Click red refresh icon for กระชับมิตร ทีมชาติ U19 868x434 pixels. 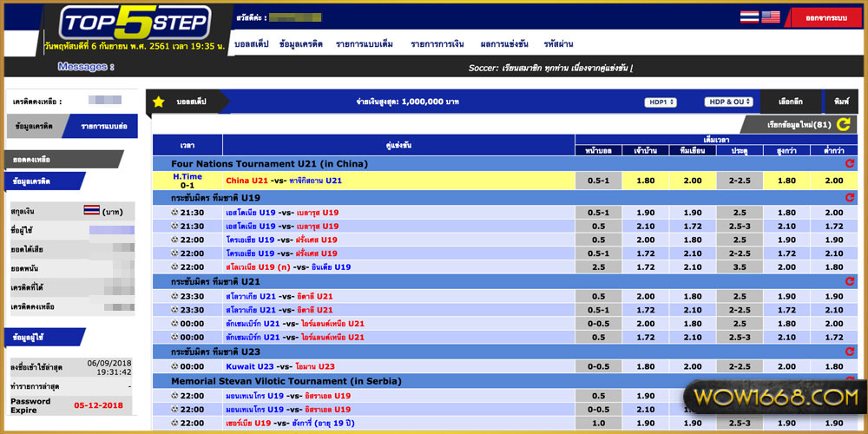click(849, 198)
